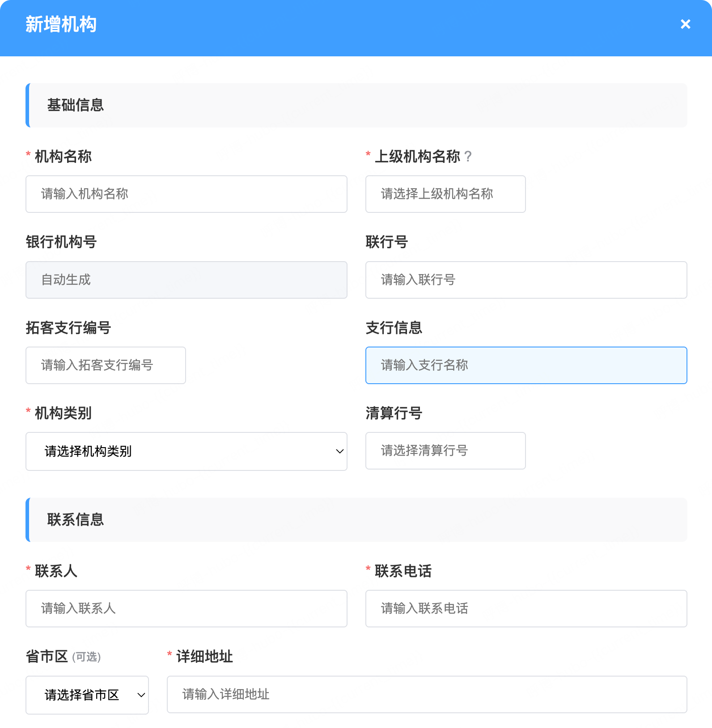Click the 基础信息 section header
The width and height of the screenshot is (712, 728).
(76, 106)
